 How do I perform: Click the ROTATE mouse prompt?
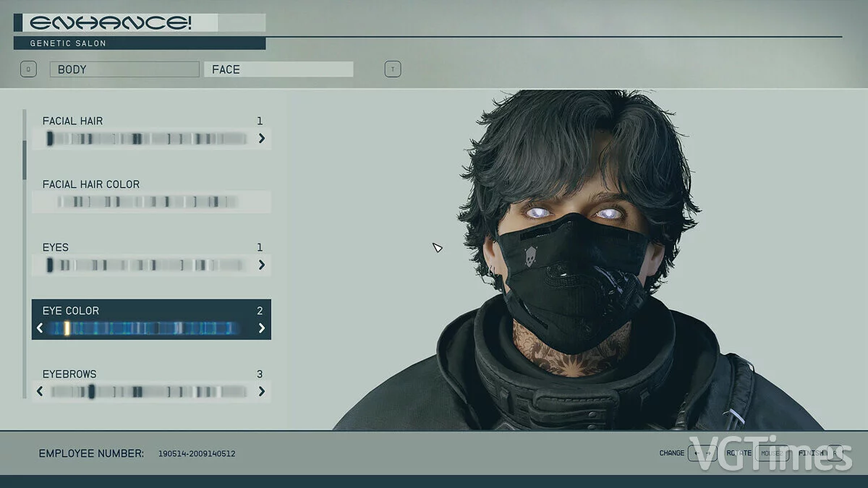[771, 453]
